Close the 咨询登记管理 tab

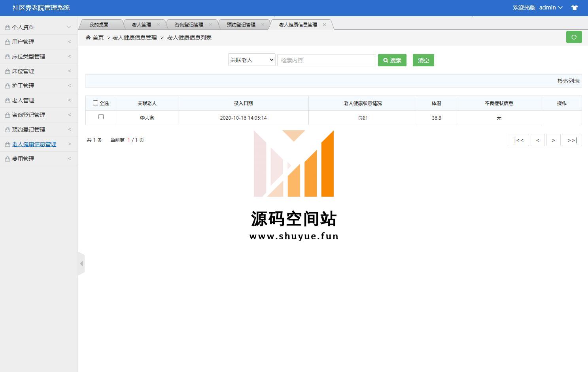point(210,24)
